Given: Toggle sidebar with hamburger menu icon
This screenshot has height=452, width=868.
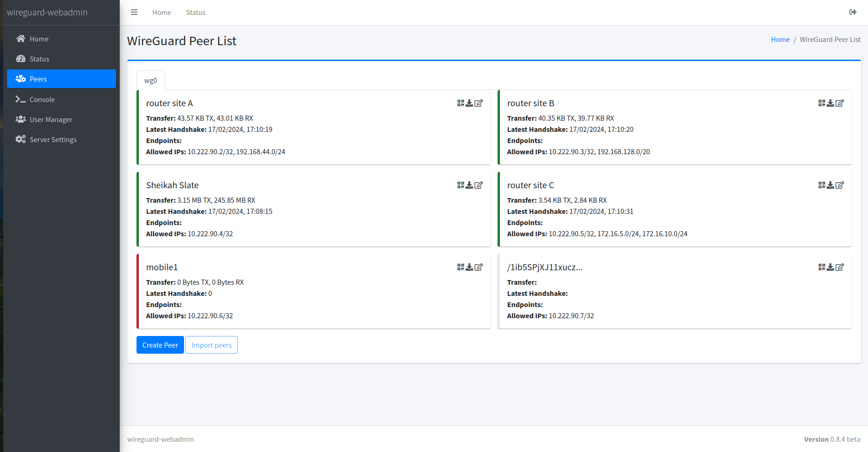Looking at the screenshot, I should 134,12.
